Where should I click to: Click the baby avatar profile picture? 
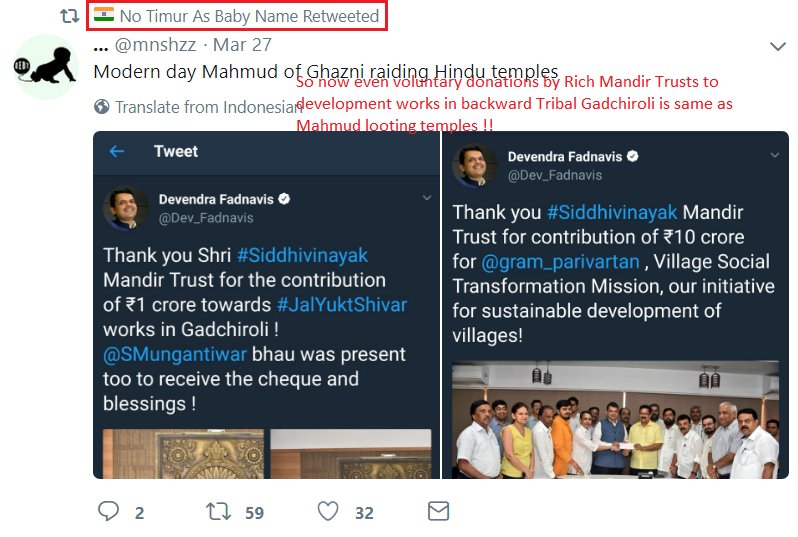(x=46, y=67)
